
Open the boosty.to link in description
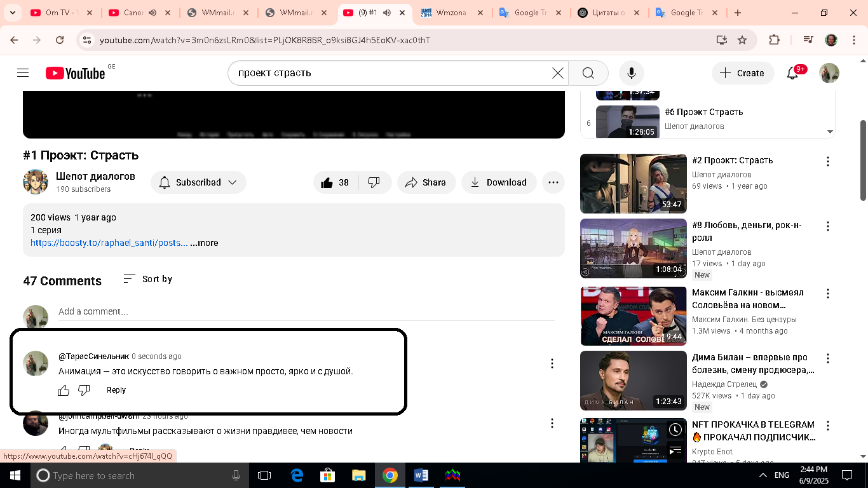tap(109, 243)
